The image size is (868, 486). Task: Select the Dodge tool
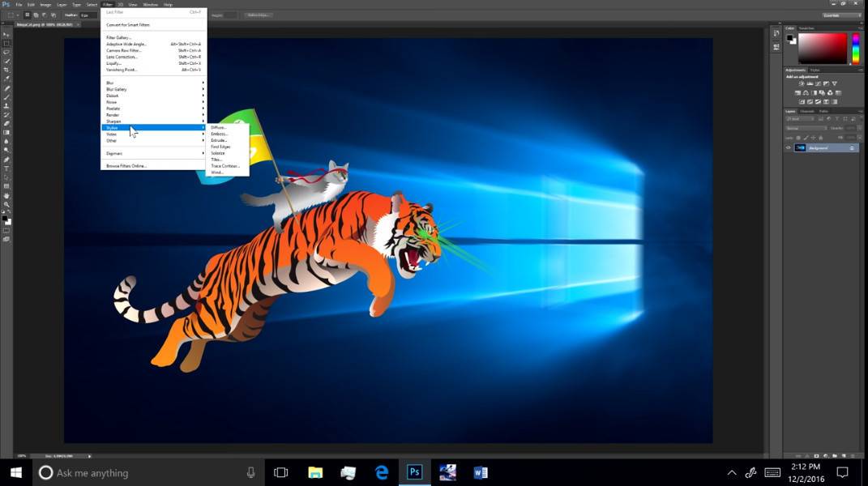6,150
